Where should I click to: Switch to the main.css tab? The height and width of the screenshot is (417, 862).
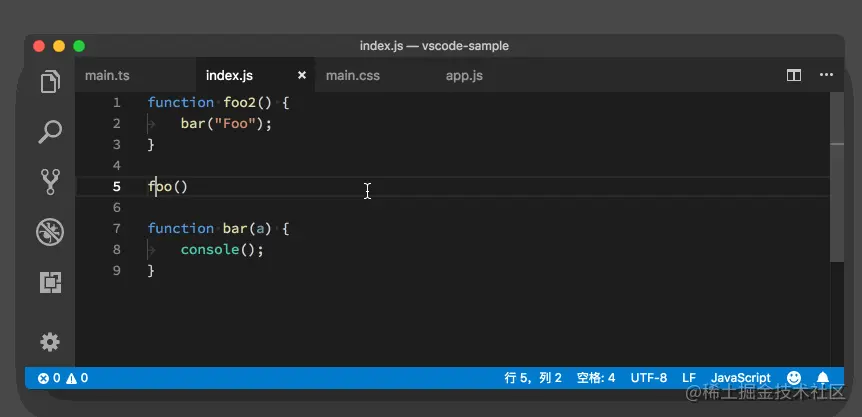pos(353,75)
